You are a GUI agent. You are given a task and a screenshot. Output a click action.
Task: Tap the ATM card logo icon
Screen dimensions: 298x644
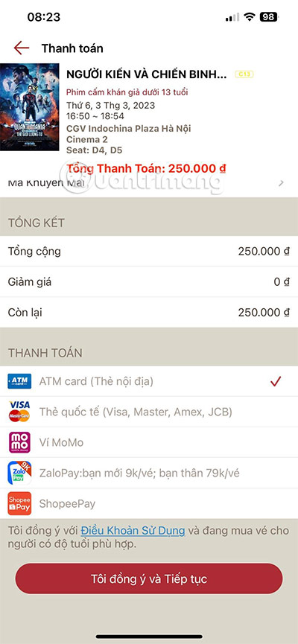pos(19,381)
